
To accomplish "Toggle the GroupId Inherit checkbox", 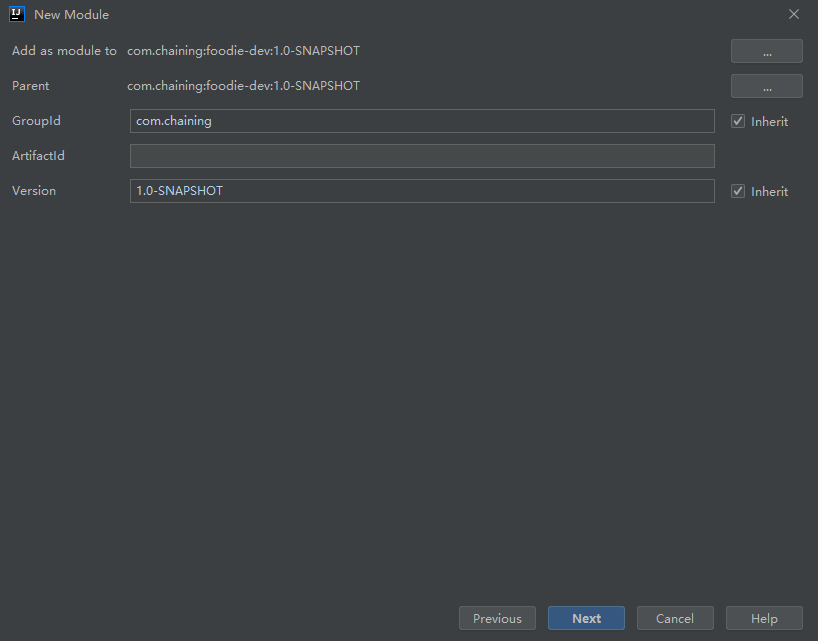I will tap(738, 121).
